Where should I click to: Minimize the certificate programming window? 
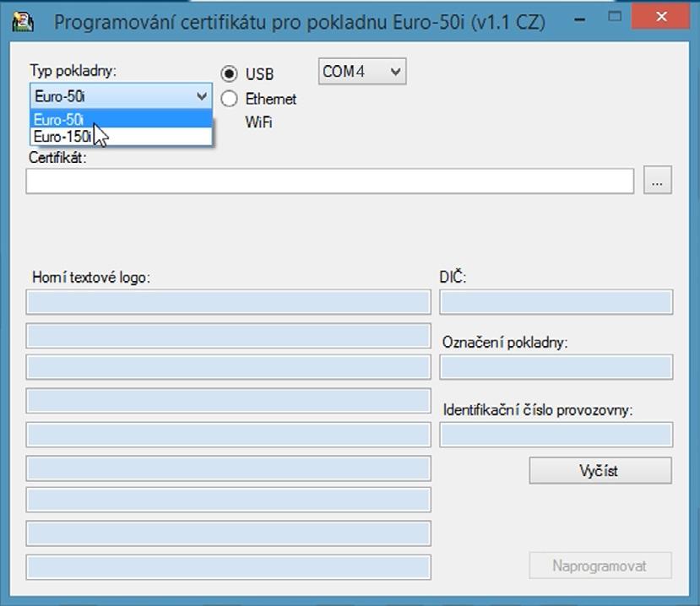pyautogui.click(x=579, y=19)
